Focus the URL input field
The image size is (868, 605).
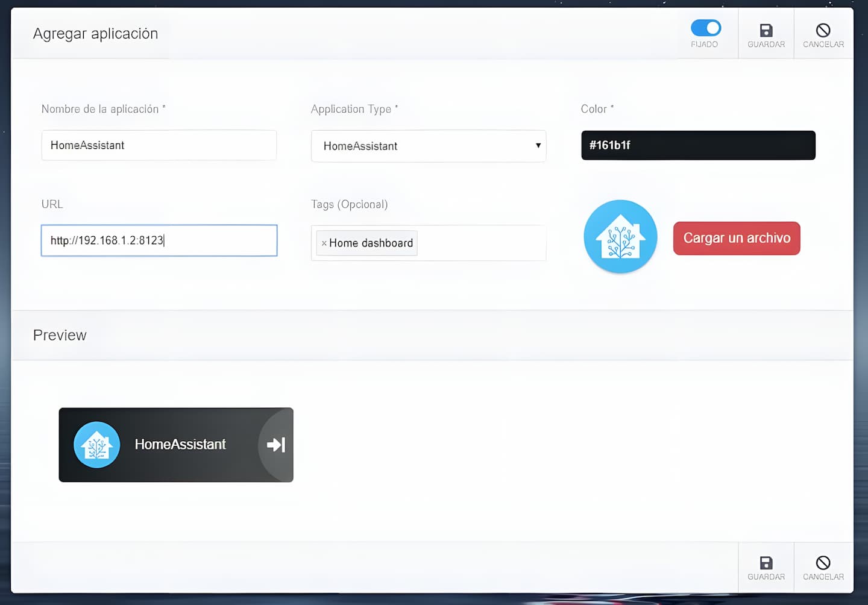[159, 240]
